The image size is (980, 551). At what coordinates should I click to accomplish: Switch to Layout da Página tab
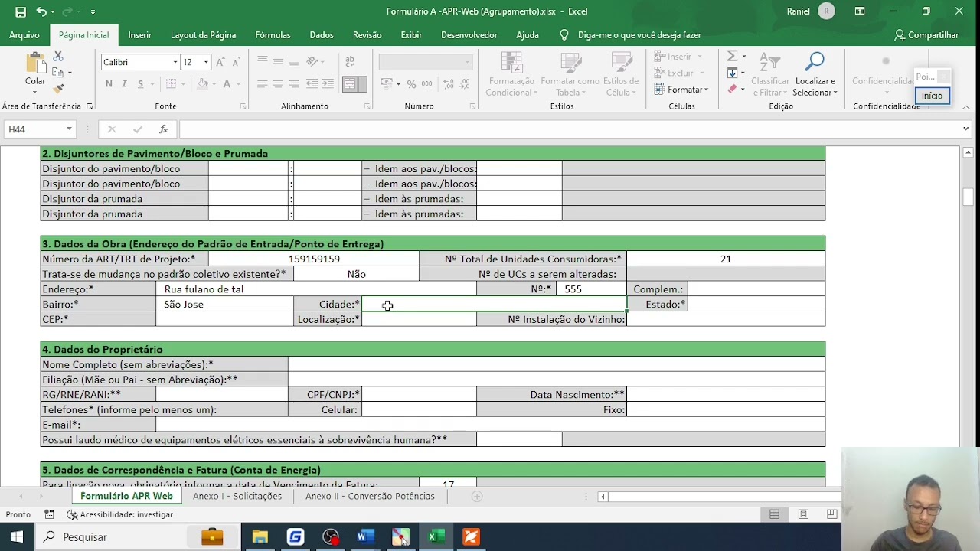[203, 35]
